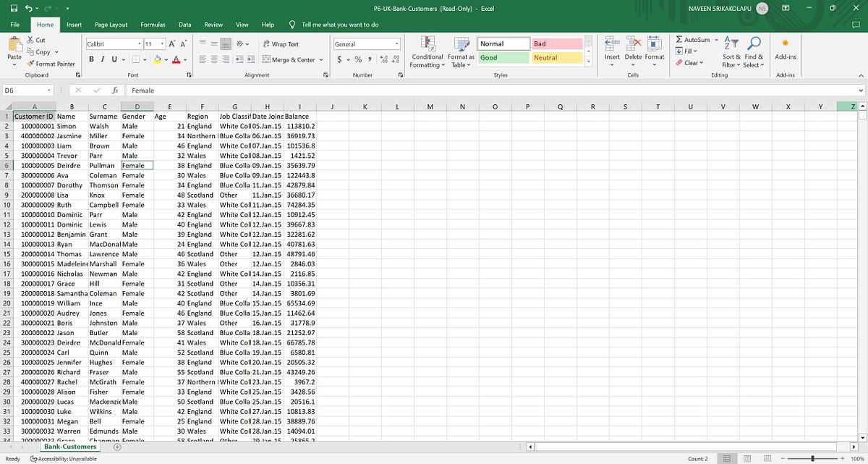Apply Merge & Center to selection
The width and height of the screenshot is (868, 464).
289,59
